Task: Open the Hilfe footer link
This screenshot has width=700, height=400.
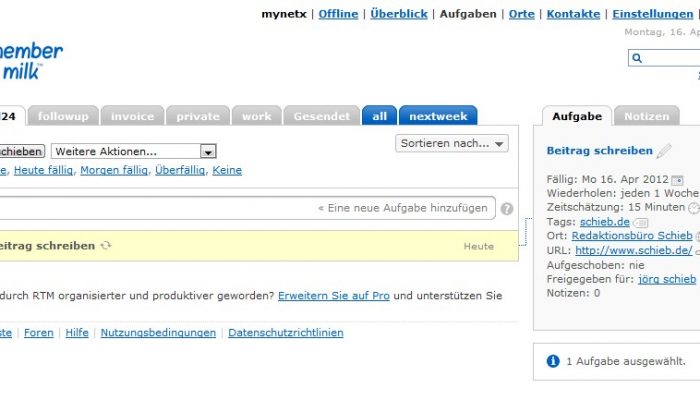Action: (77, 333)
